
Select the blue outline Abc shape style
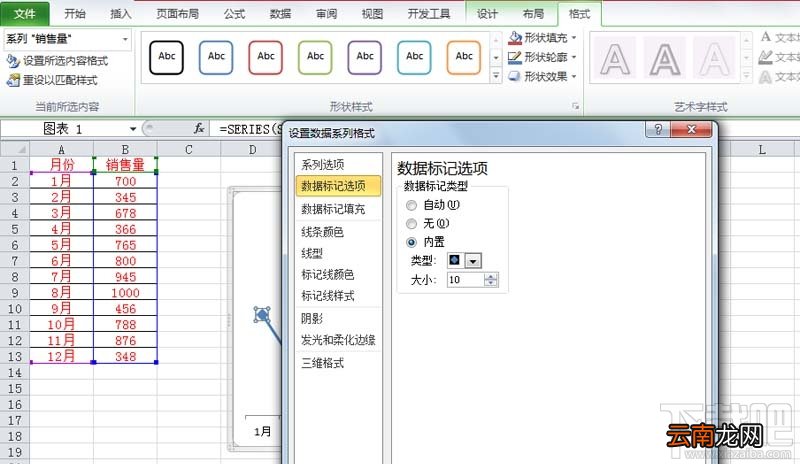pos(216,57)
